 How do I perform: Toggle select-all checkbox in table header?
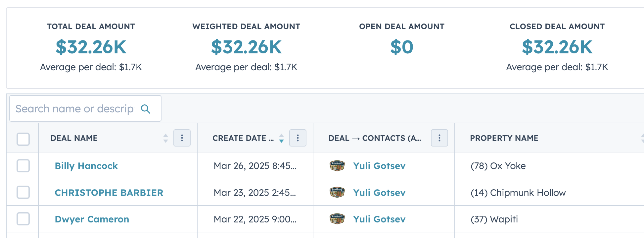[x=23, y=139]
